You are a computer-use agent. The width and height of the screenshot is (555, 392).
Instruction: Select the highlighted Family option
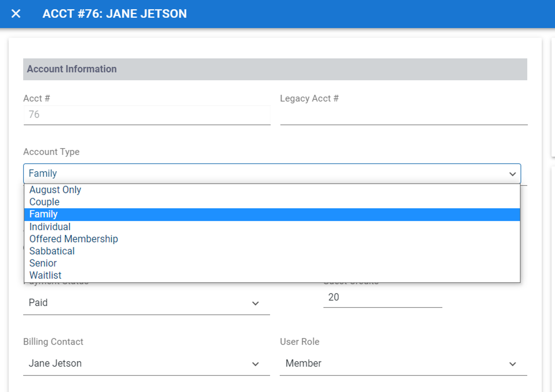tap(44, 214)
